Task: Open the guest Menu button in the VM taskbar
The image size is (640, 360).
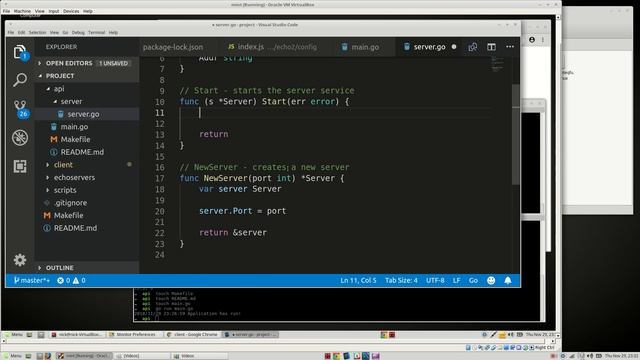Action: coord(13,335)
